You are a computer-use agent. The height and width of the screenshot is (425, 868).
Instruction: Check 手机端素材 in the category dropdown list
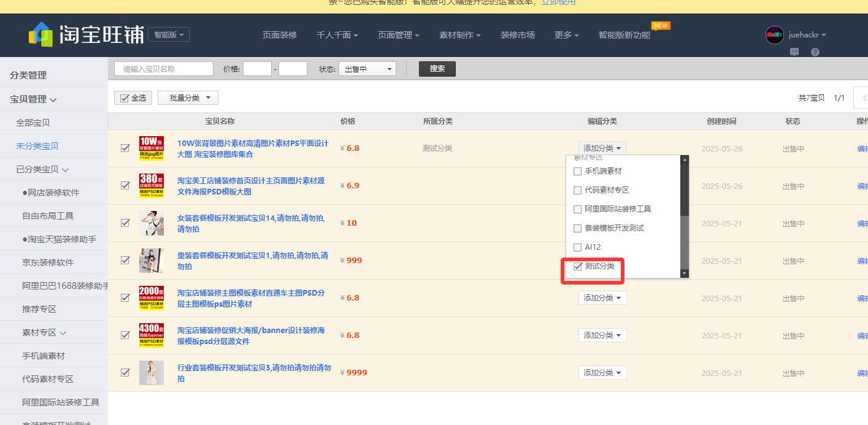pyautogui.click(x=577, y=172)
